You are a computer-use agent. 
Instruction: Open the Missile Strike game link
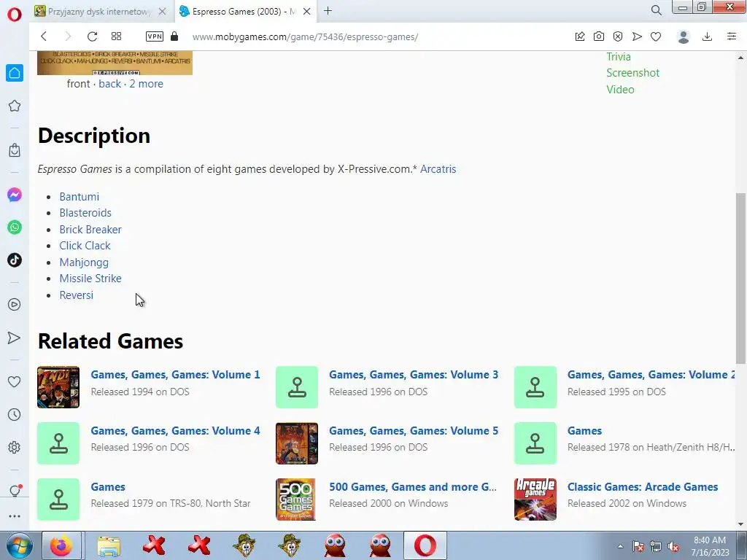(90, 279)
